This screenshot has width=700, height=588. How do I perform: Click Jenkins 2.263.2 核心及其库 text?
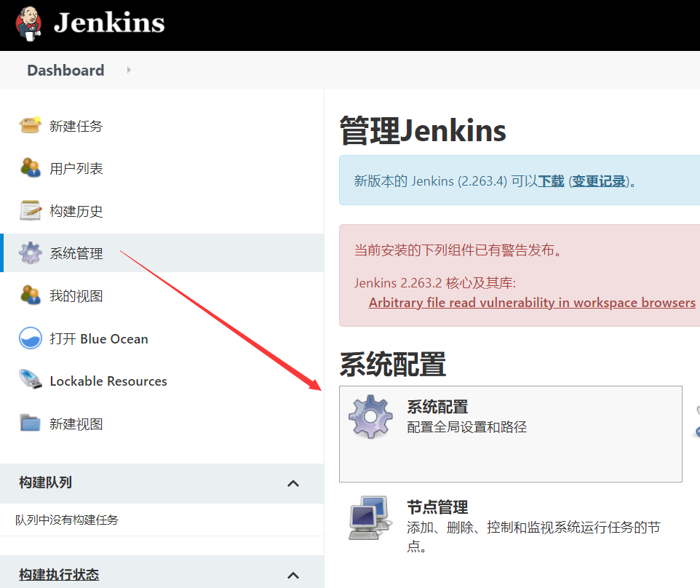[x=435, y=283]
